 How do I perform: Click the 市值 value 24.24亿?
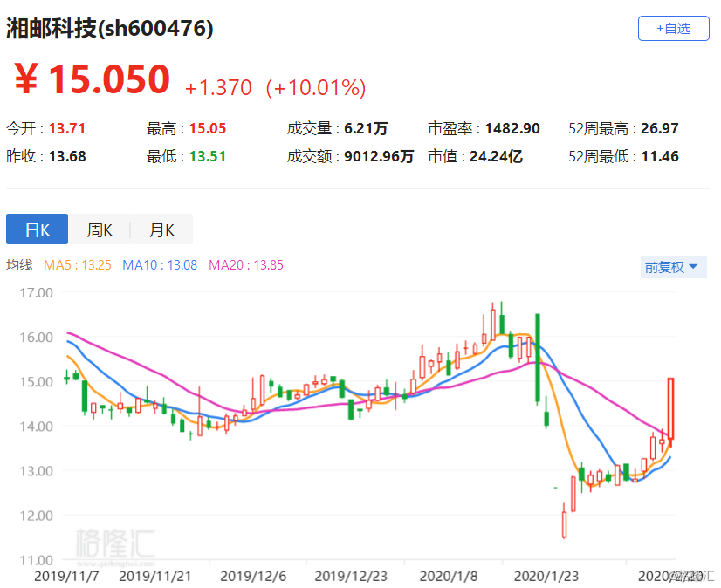coord(496,156)
